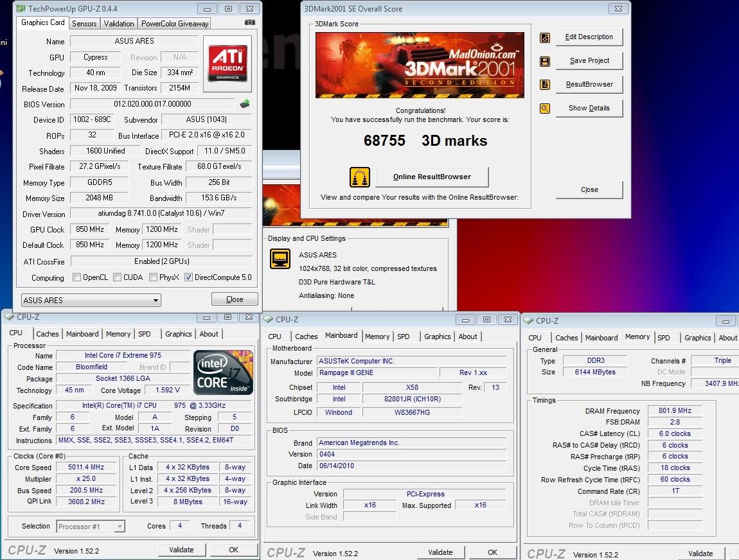This screenshot has width=739, height=560.
Task: Click the Core Speed value 5011.4 MHz
Action: pos(85,468)
